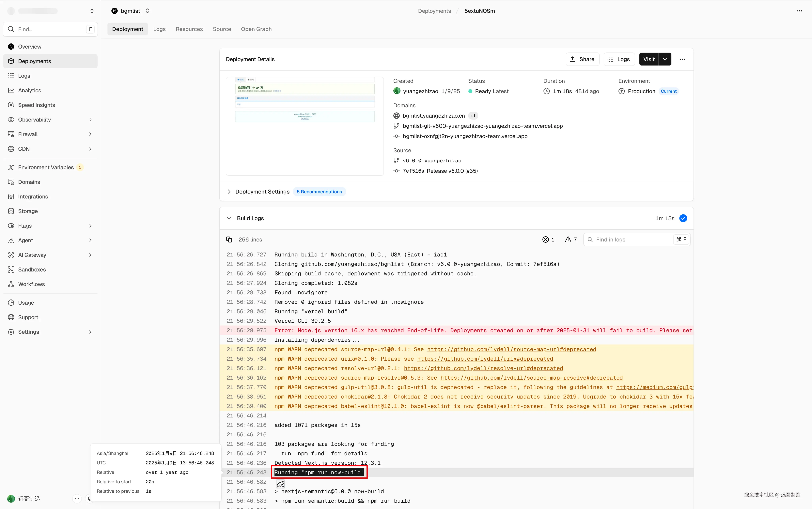Viewport: 812px width, 509px height.
Task: Expand the AI Gateway submenu
Action: click(x=90, y=255)
